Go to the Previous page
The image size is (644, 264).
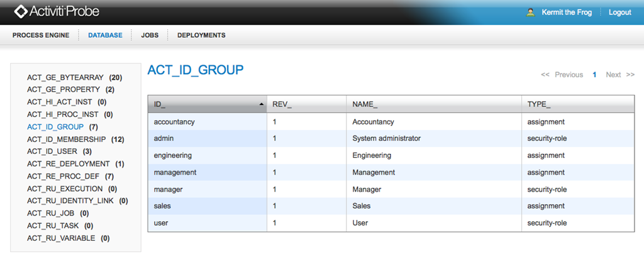(569, 75)
